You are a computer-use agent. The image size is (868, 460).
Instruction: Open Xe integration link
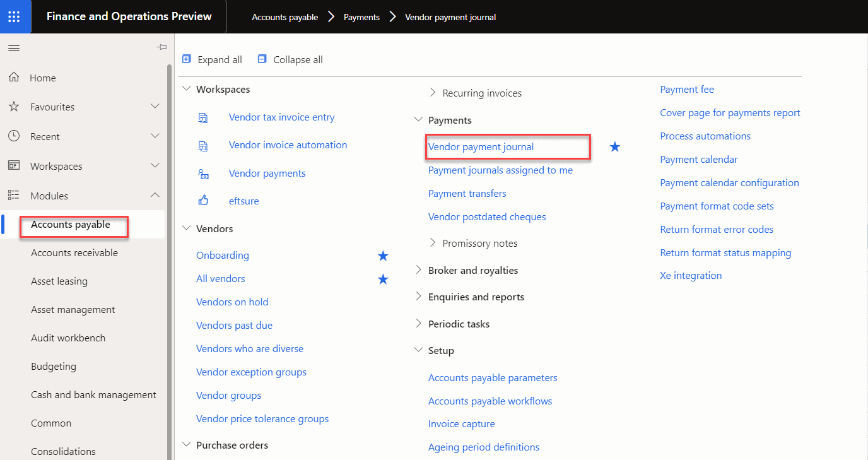tap(691, 276)
